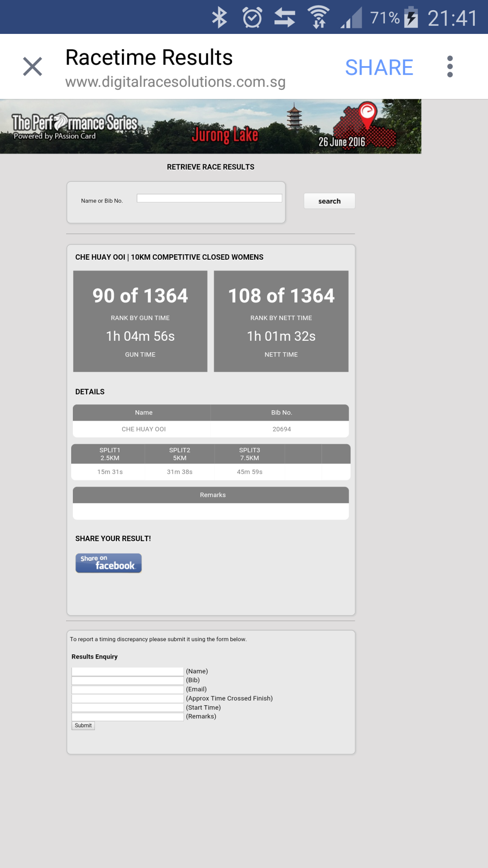
Task: Click the Share on Facebook button
Action: (x=108, y=563)
